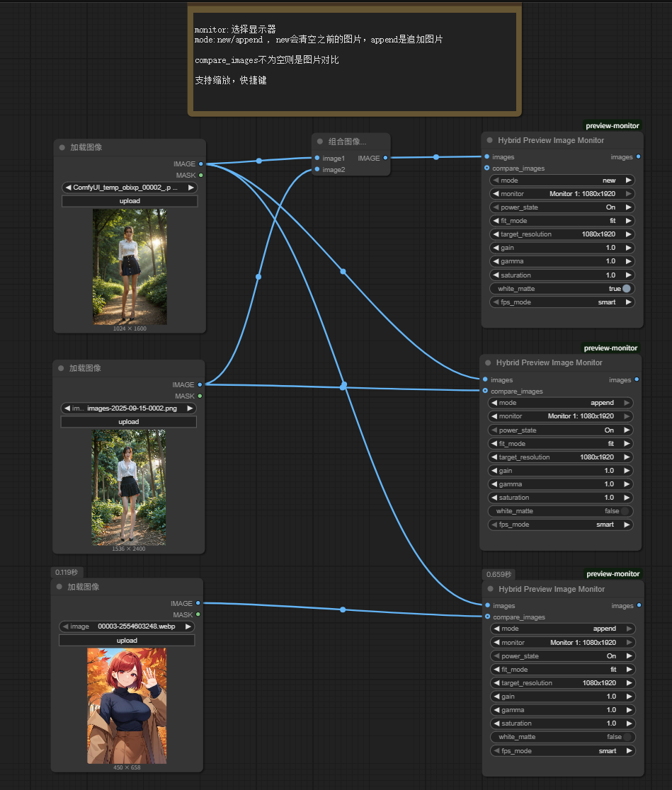Click the collapse dot of the first 加载图像 node
The width and height of the screenshot is (672, 790).
point(62,148)
